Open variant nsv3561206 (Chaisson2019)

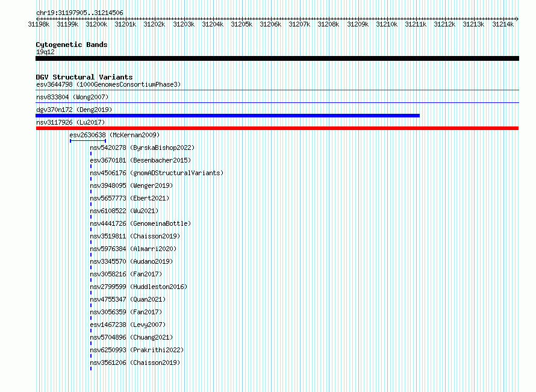pyautogui.click(x=135, y=362)
